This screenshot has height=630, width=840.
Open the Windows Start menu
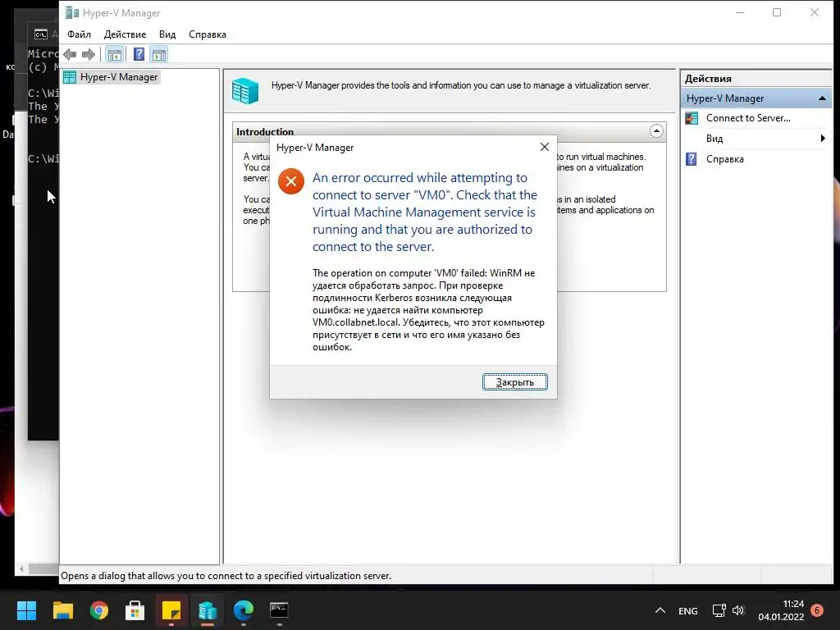coord(26,610)
